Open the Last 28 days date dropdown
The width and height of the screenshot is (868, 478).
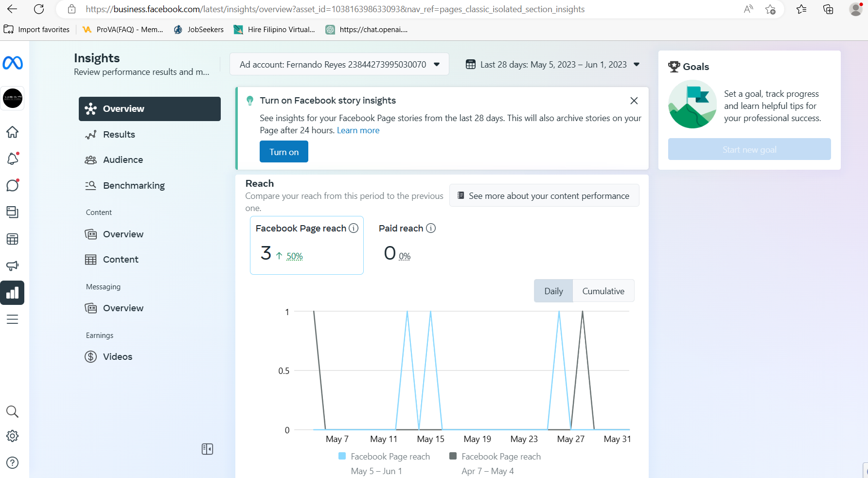pos(552,65)
